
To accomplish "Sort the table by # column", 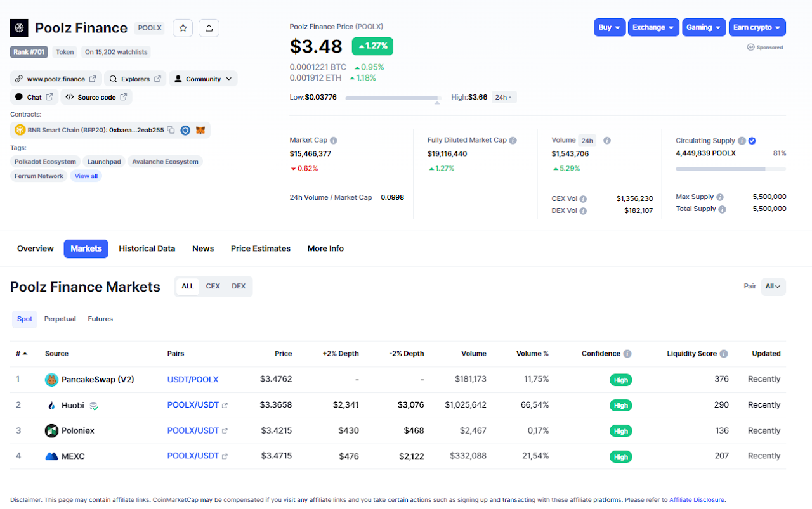I will [x=22, y=354].
